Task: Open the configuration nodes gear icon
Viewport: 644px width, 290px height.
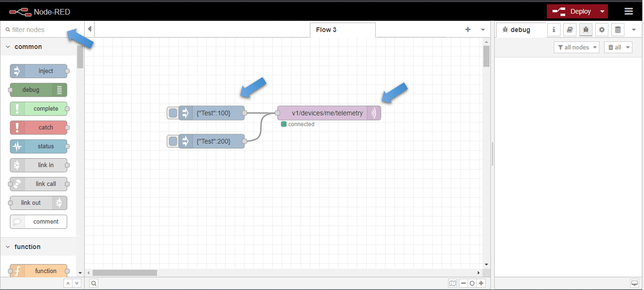Action: coord(601,30)
